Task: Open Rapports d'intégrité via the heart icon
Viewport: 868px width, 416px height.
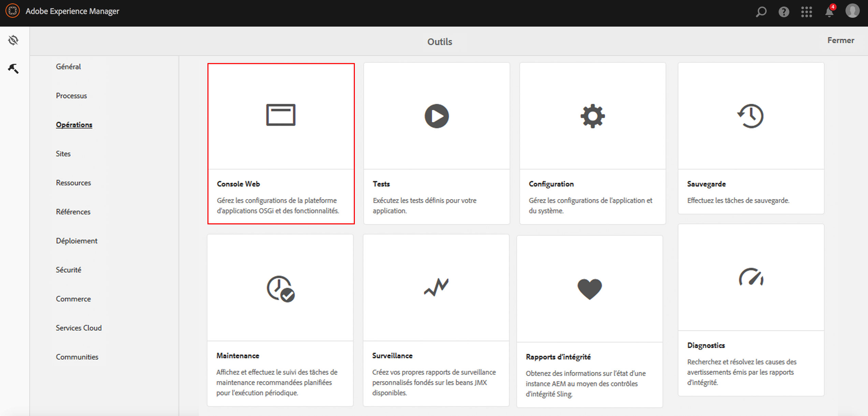Action: click(x=590, y=289)
